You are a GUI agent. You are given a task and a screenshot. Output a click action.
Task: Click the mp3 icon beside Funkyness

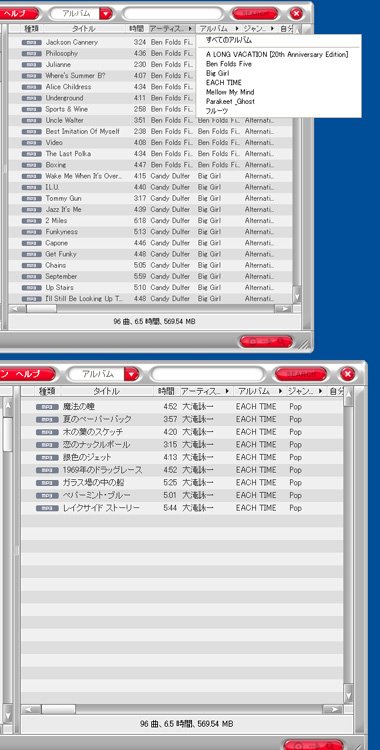32,232
